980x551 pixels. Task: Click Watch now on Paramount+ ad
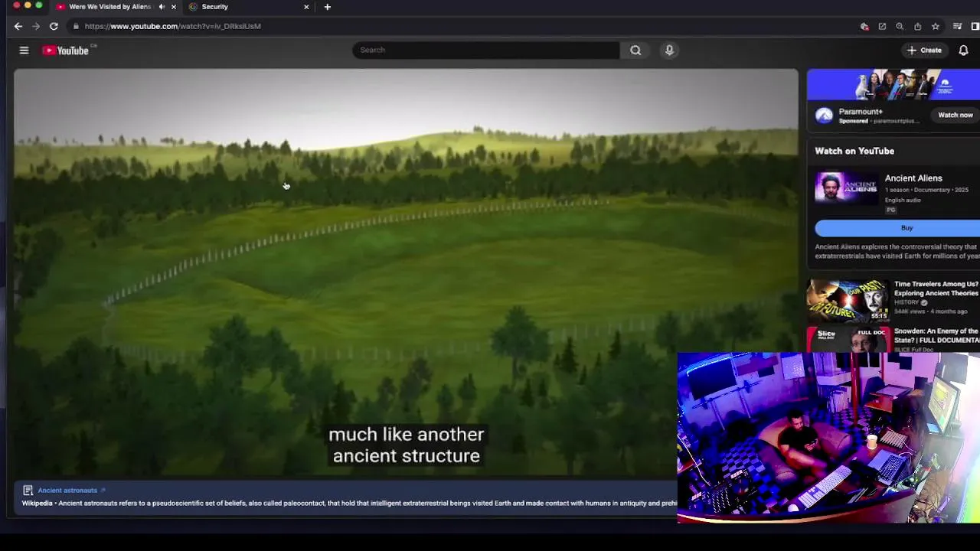pos(955,115)
